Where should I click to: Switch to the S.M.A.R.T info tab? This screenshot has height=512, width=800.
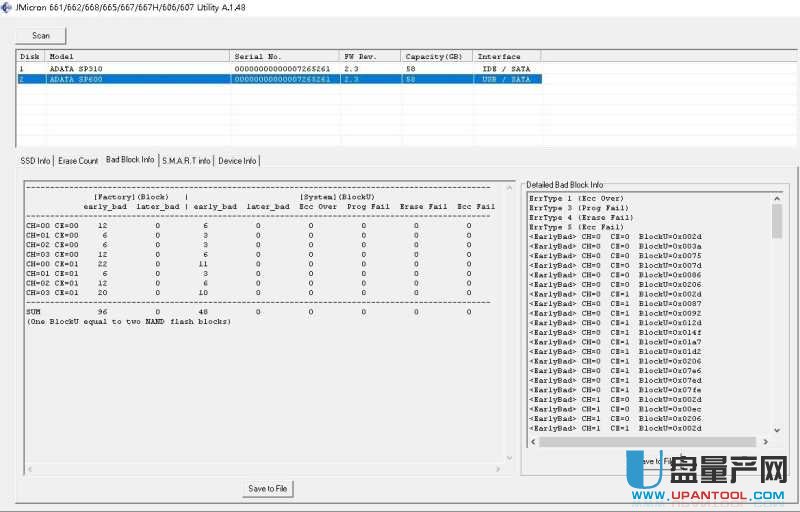click(x=186, y=160)
